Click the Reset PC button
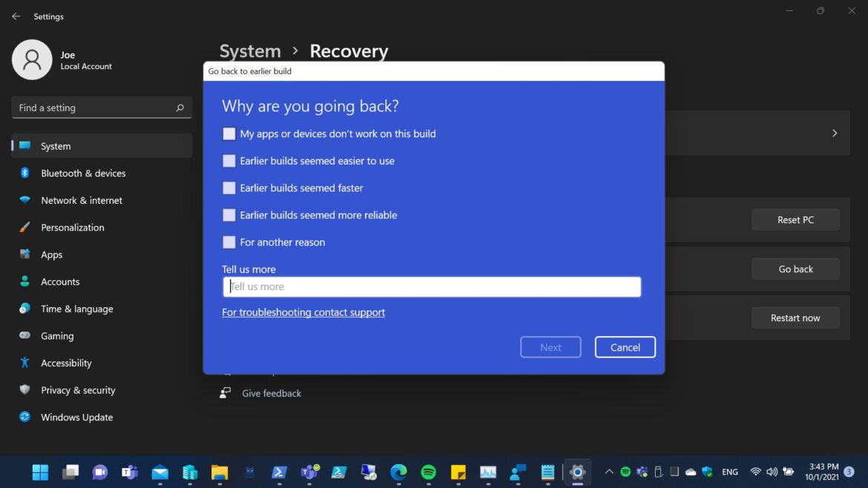 pos(795,220)
